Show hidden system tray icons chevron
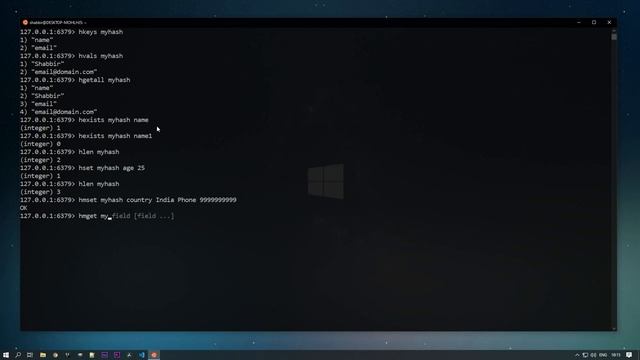This screenshot has height=360, width=640. tap(577, 355)
